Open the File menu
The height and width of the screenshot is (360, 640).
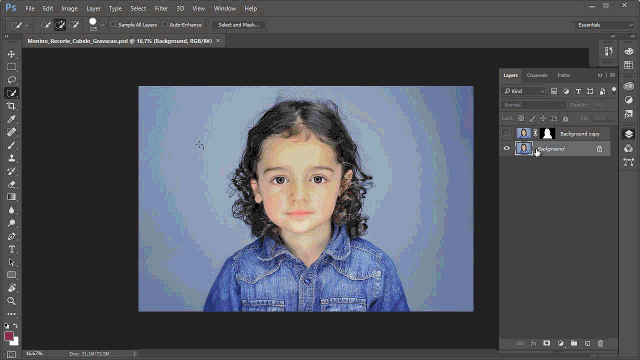click(30, 8)
